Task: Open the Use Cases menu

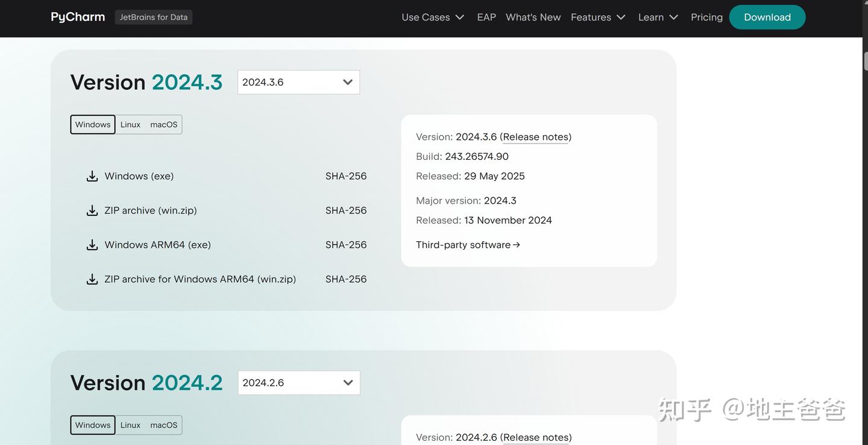Action: tap(433, 17)
